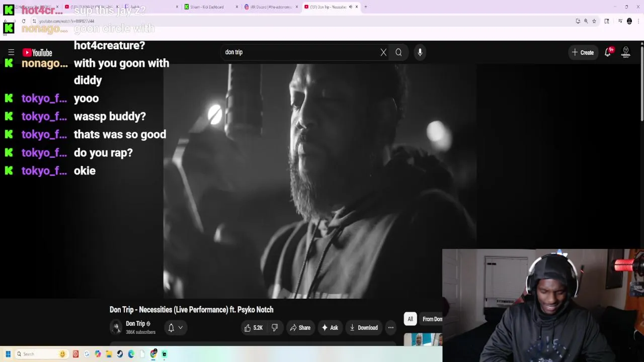Viewport: 644px width, 362px height.
Task: Select the All filter chip
Action: pos(410,319)
